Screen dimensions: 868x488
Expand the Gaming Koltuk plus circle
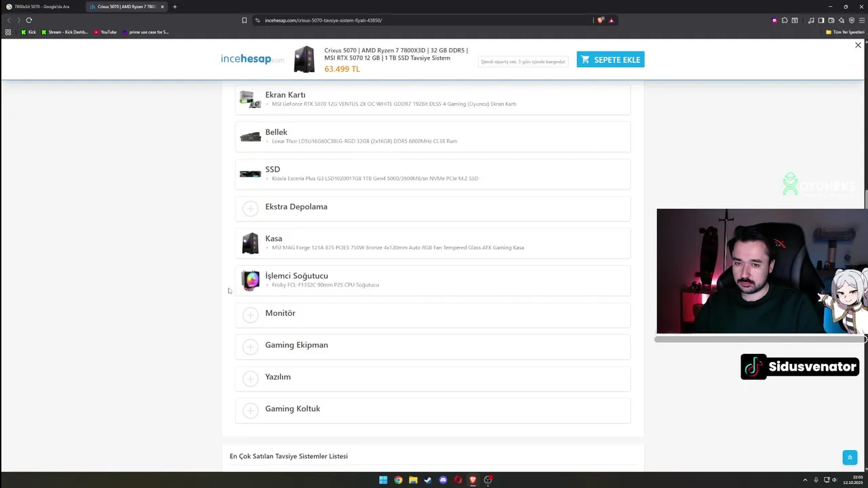click(x=250, y=410)
